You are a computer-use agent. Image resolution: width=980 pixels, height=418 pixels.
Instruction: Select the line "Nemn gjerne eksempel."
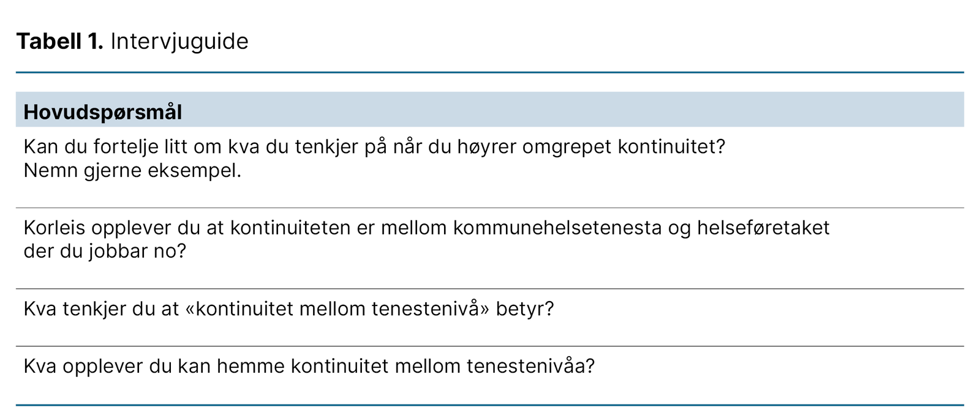tap(132, 171)
